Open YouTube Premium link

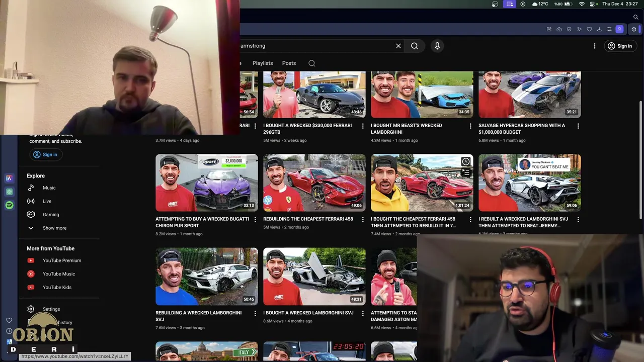coord(61,260)
